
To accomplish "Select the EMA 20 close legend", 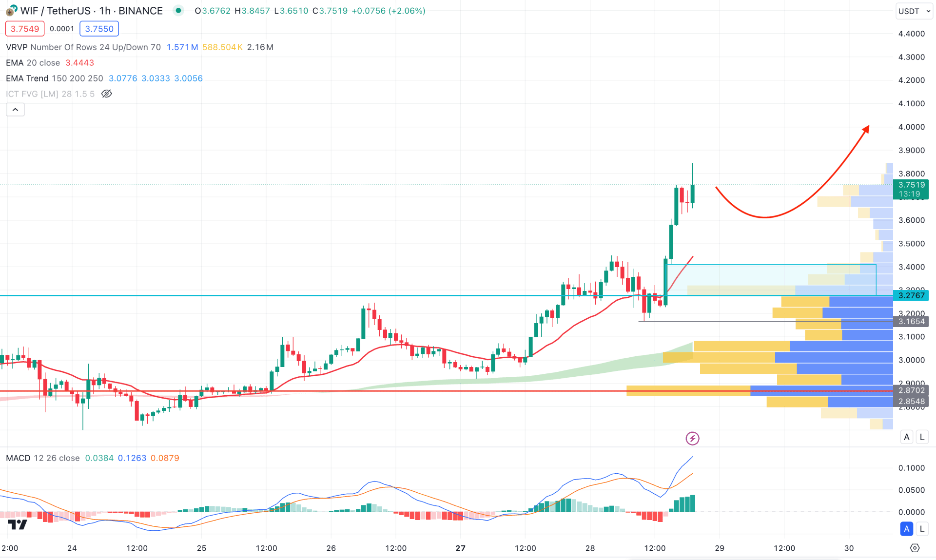I will coord(33,63).
